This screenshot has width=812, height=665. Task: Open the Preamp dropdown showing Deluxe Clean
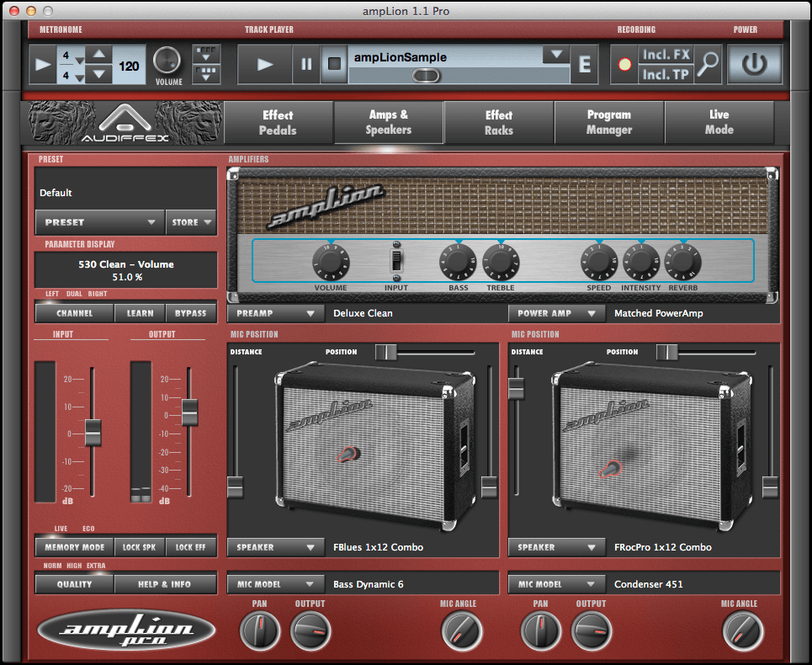pos(274,312)
